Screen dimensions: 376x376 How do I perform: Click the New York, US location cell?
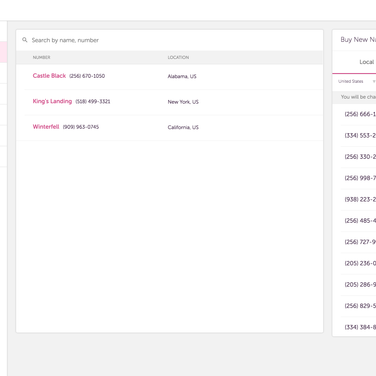183,102
